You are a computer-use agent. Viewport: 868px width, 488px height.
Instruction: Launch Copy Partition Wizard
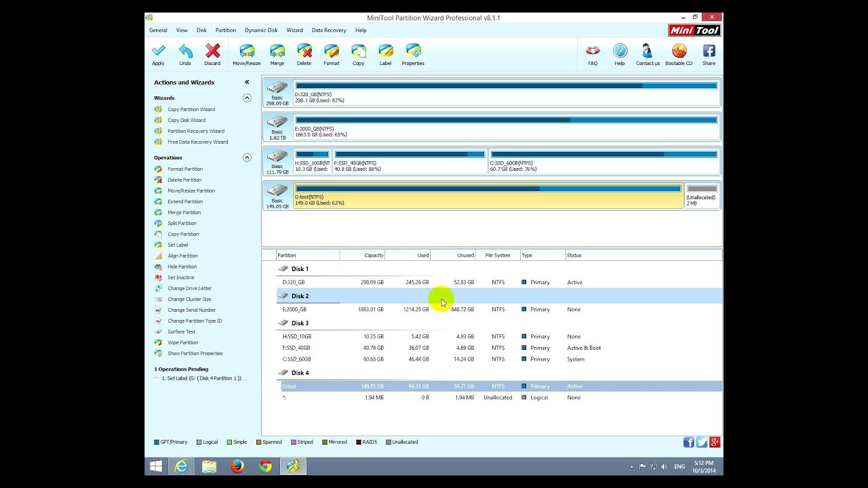(191, 109)
